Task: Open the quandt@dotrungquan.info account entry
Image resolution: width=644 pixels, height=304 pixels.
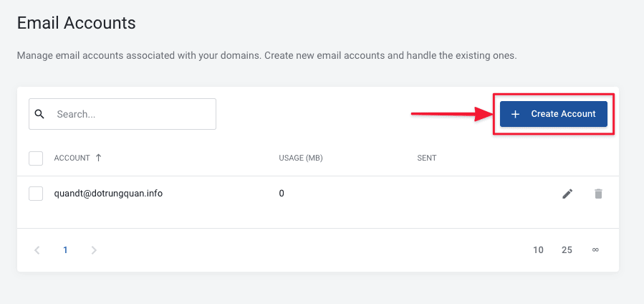Action: point(108,194)
